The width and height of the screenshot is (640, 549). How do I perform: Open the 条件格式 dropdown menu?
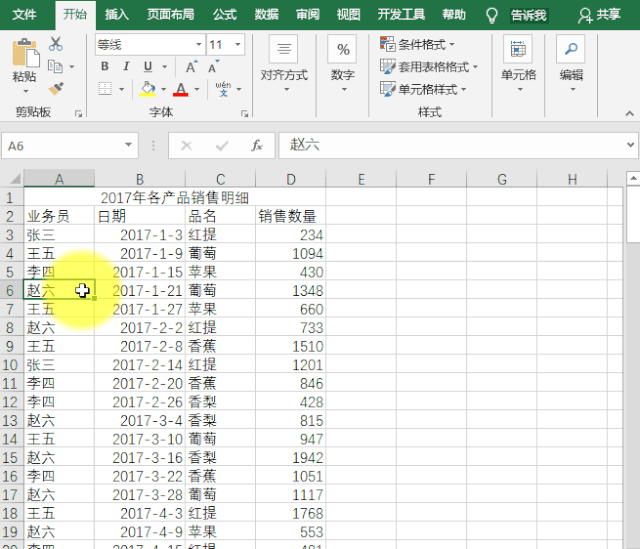pyautogui.click(x=418, y=44)
